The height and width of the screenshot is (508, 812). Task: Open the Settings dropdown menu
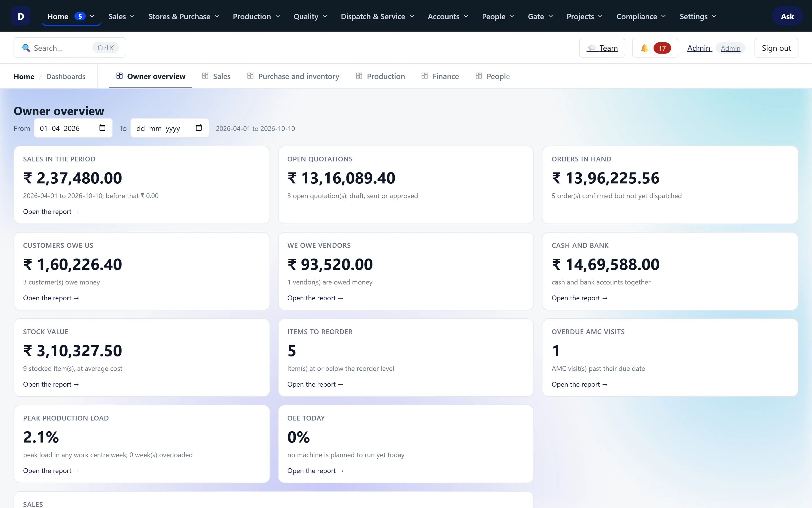pyautogui.click(x=698, y=16)
